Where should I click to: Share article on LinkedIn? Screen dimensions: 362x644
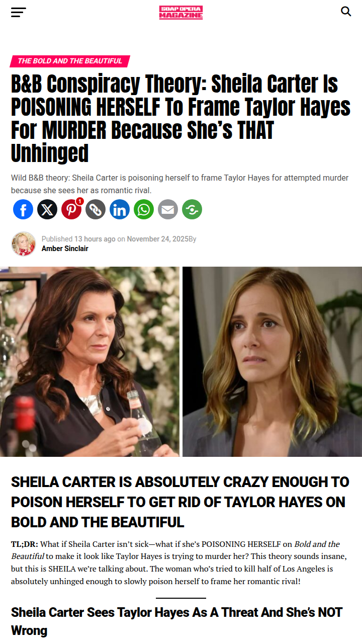[x=120, y=209]
